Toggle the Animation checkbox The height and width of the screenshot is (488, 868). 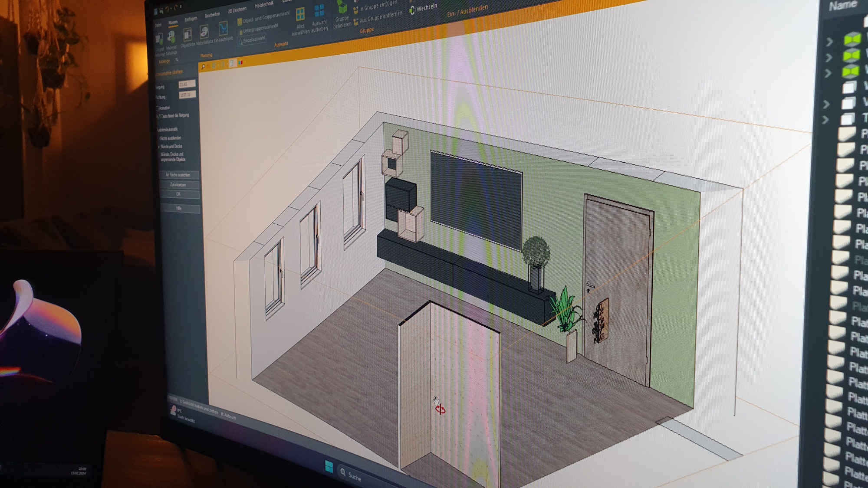coord(158,108)
